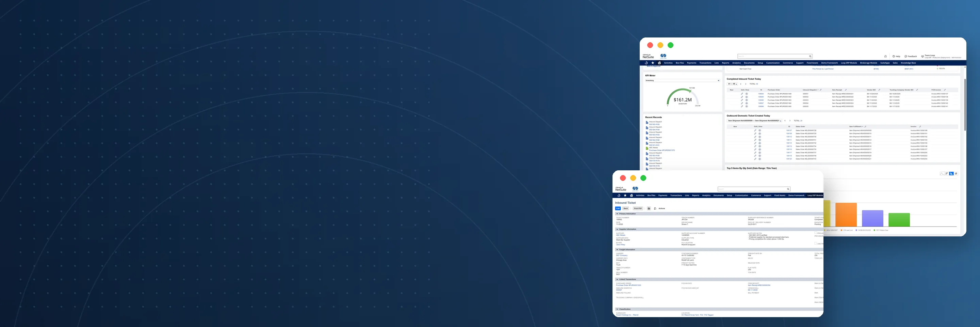
Task: Click recent records icon in Inbound Ticket window
Action: click(619, 196)
